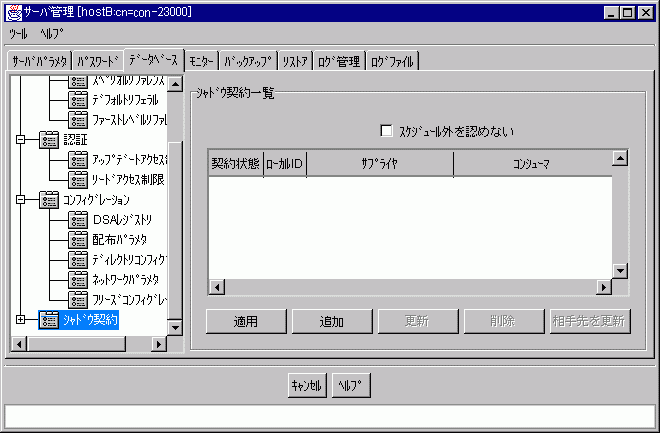This screenshot has width=660, height=433.
Task: Click the キャンセル button
Action: (307, 385)
